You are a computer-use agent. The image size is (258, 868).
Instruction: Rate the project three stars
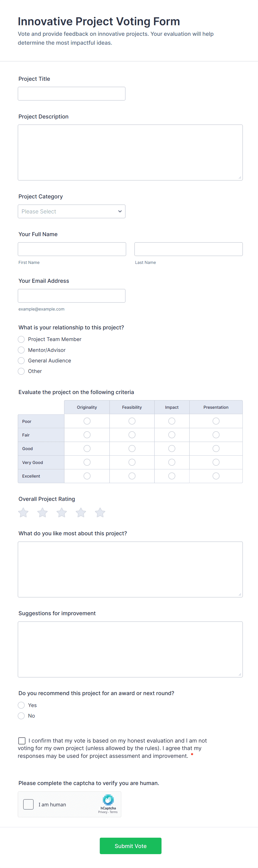click(x=62, y=513)
